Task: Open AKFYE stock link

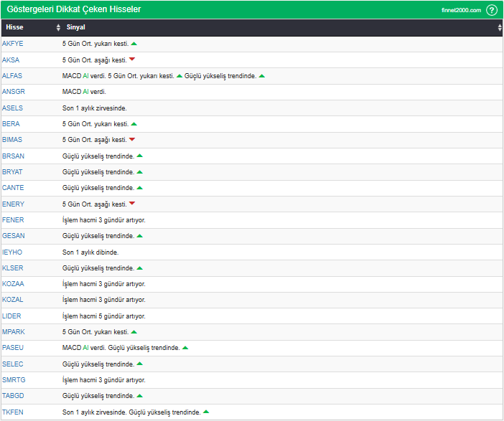Action: [x=12, y=44]
